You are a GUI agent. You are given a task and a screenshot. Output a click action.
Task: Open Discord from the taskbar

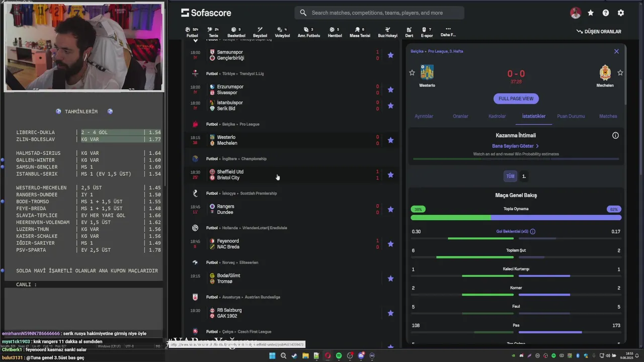[x=361, y=356]
